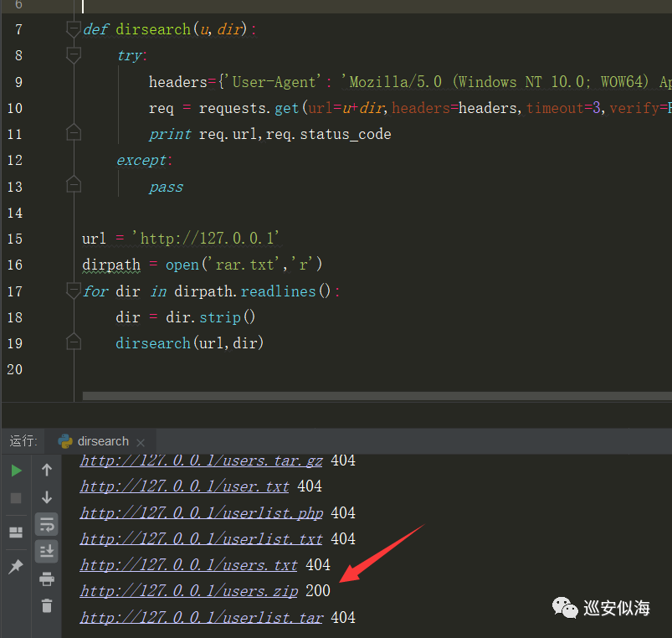The height and width of the screenshot is (638, 672).
Task: Close the dirsearch run tab
Action: coord(141,442)
